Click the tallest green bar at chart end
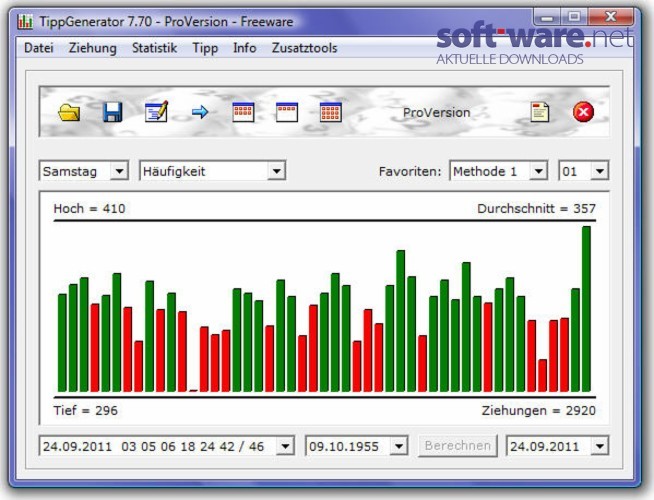The image size is (654, 500). (586, 309)
